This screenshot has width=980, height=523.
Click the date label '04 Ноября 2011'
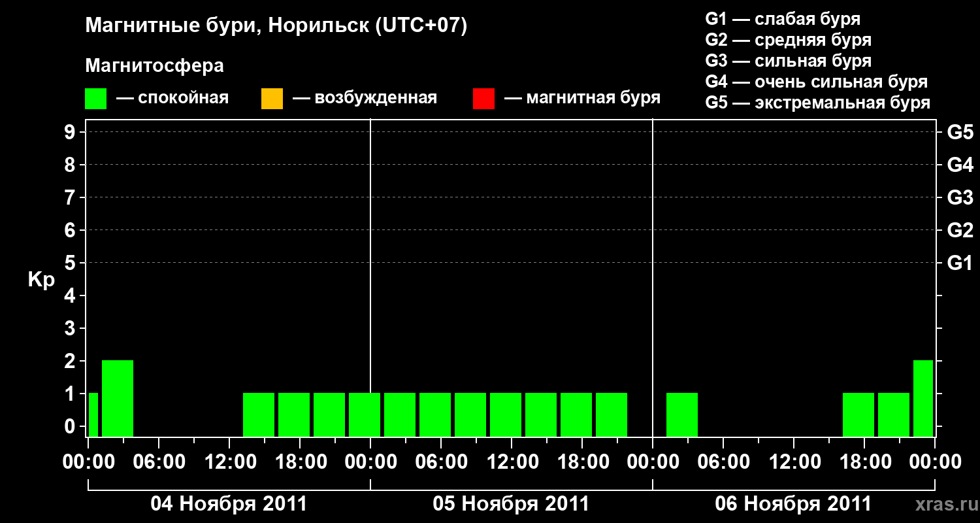tap(229, 504)
